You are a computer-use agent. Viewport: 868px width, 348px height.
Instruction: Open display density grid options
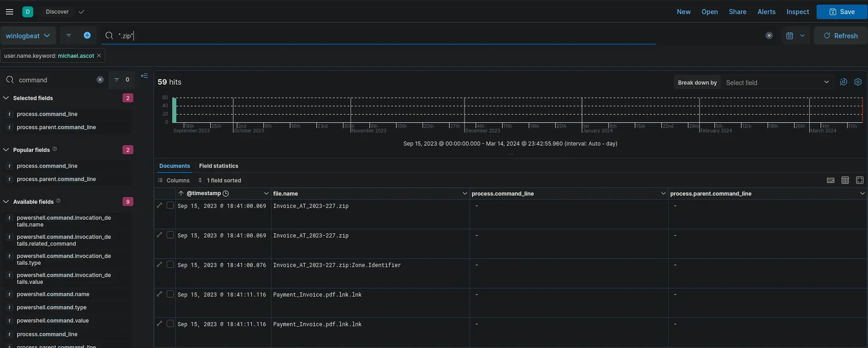(845, 181)
